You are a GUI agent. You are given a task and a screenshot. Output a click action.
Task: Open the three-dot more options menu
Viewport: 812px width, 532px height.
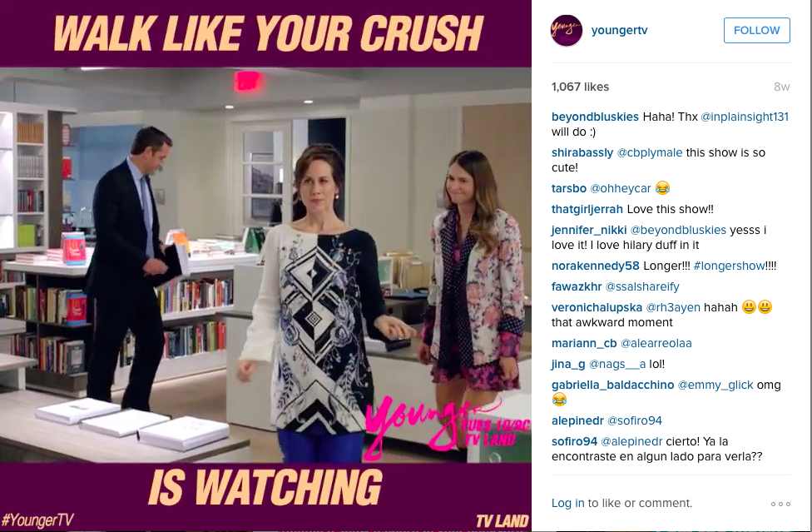click(x=780, y=504)
